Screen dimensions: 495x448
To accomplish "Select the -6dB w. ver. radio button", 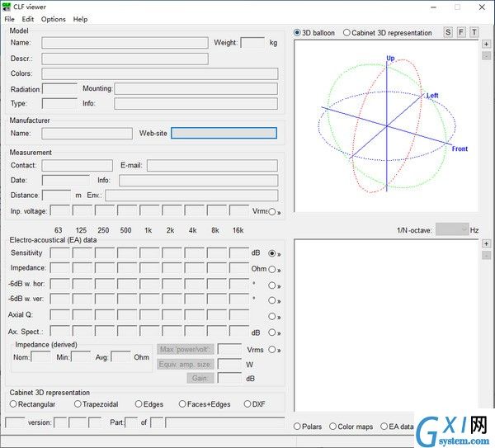I will click(x=271, y=300).
